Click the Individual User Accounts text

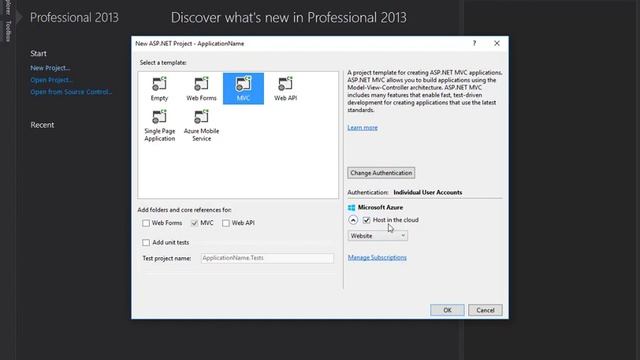[x=428, y=192]
